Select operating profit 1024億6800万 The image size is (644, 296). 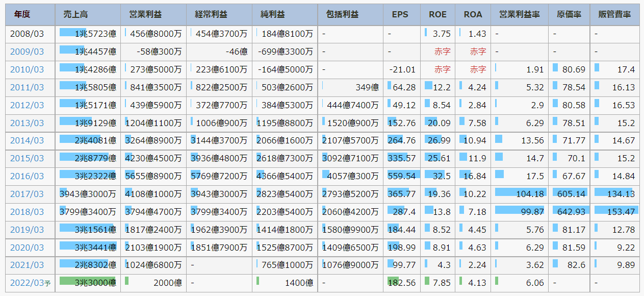click(x=153, y=265)
